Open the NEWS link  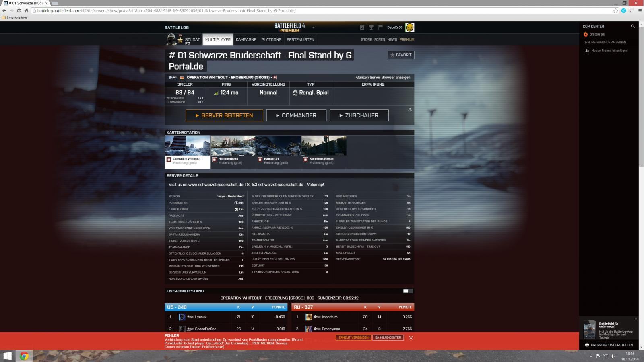point(392,39)
